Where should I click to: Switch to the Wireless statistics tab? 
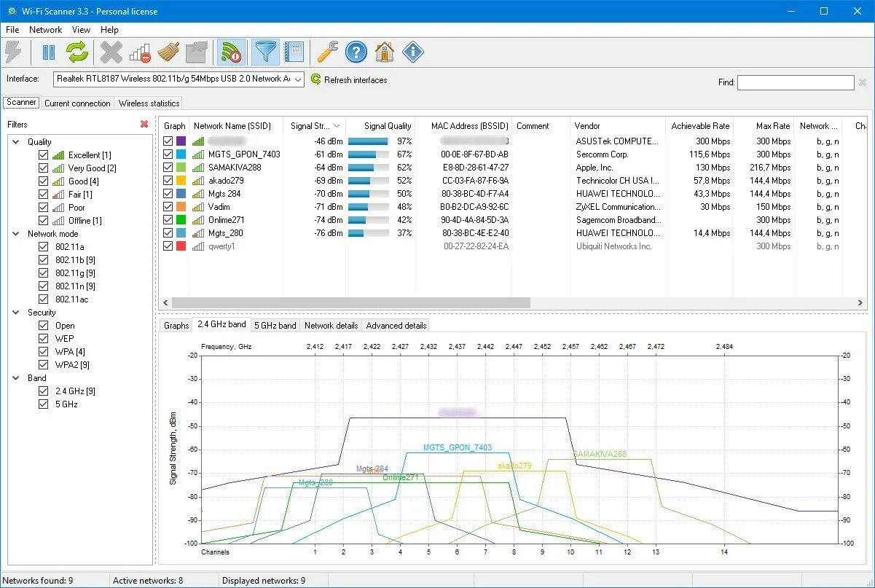coord(149,103)
